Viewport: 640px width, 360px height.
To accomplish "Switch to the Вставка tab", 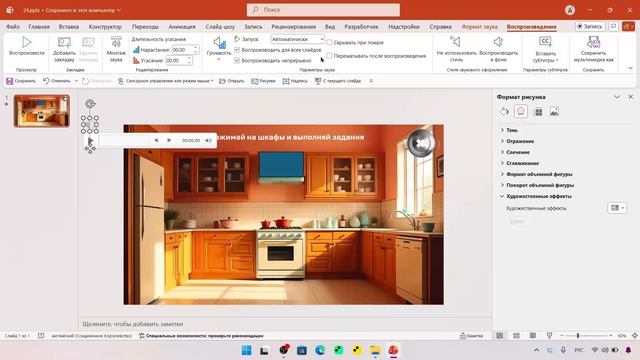I will [69, 27].
